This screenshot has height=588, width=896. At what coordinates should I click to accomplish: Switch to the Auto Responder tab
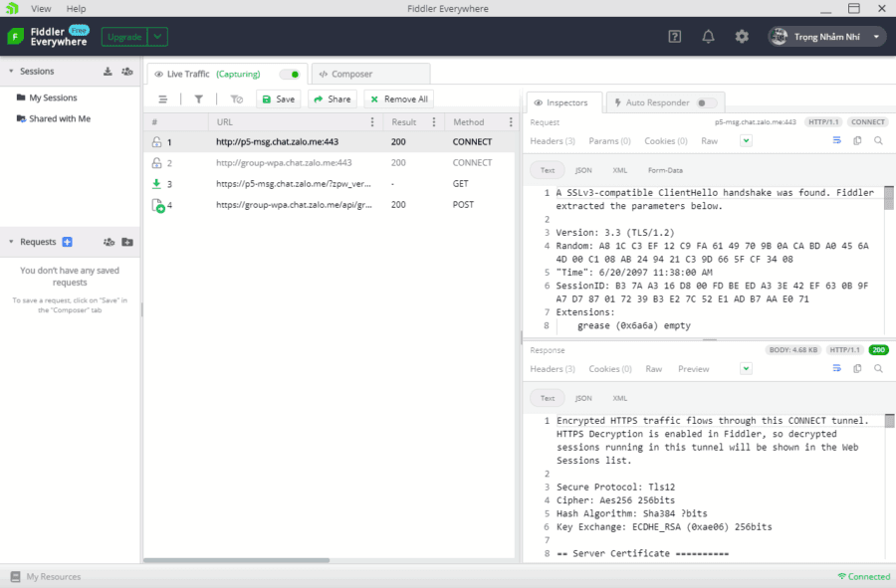(x=665, y=102)
